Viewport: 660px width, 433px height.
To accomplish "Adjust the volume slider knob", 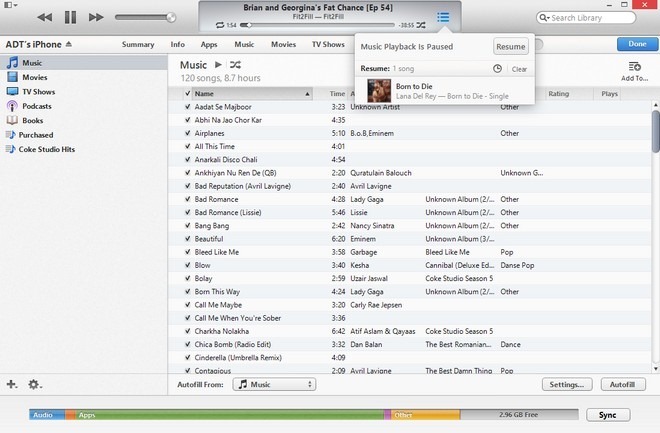I will pyautogui.click(x=171, y=17).
